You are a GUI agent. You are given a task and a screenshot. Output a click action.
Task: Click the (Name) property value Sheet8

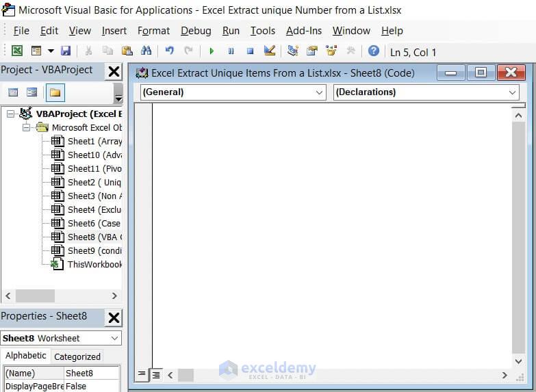(92, 373)
